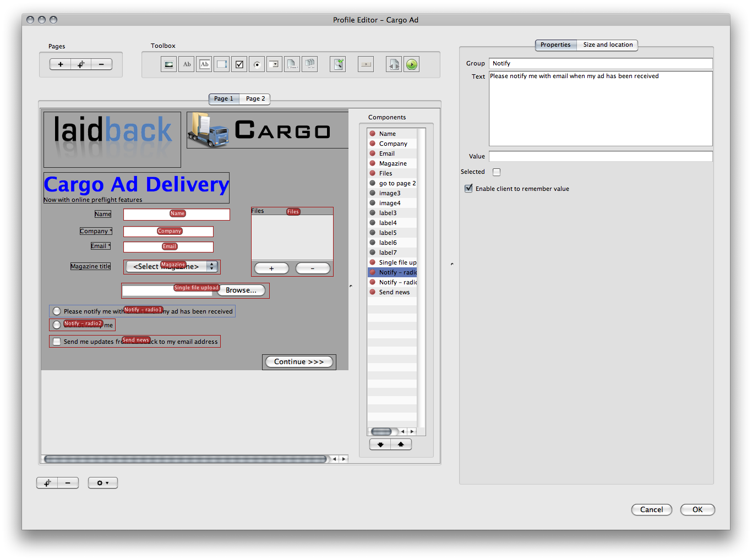The width and height of the screenshot is (752, 560).
Task: Switch to the Page 2 tab
Action: tap(255, 99)
